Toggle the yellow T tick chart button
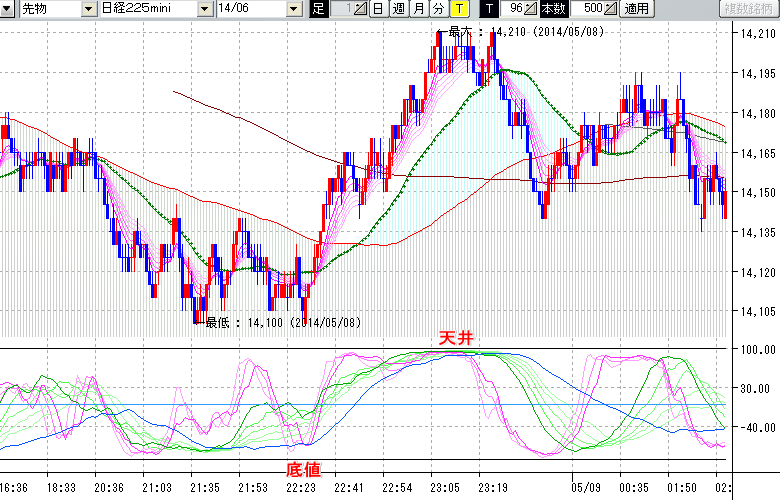Screen dimensions: 780x500 point(459,9)
